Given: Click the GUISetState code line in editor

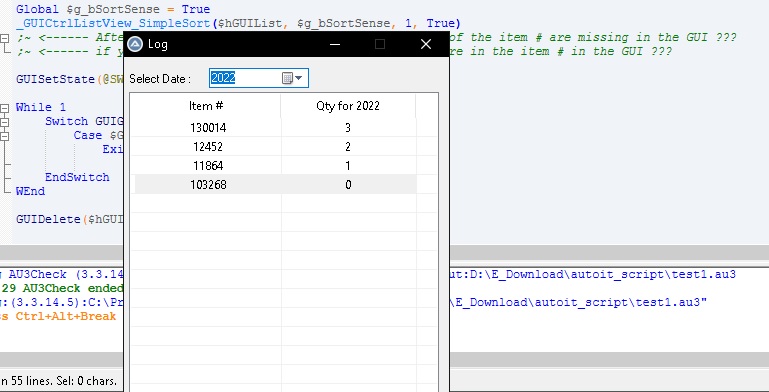Looking at the screenshot, I should pos(69,79).
